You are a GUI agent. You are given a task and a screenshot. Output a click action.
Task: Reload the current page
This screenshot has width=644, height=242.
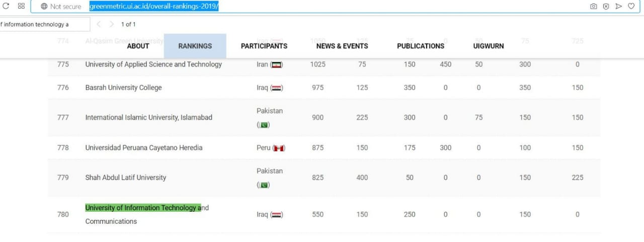6,6
